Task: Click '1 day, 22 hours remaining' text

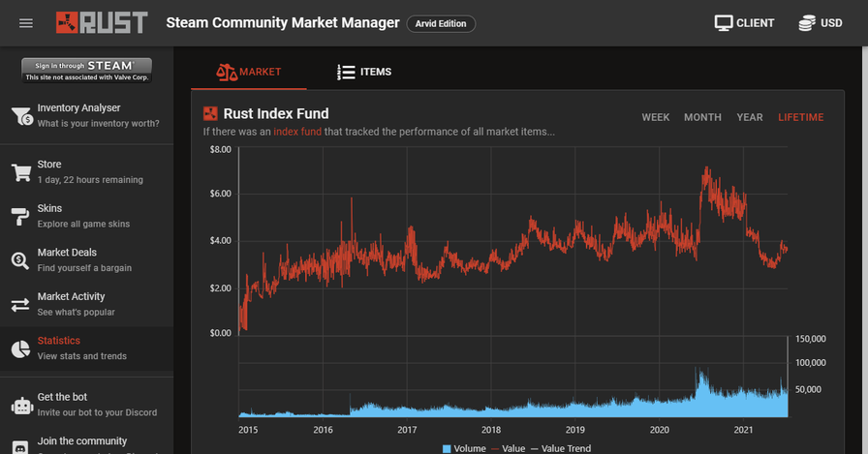Action: click(x=90, y=180)
